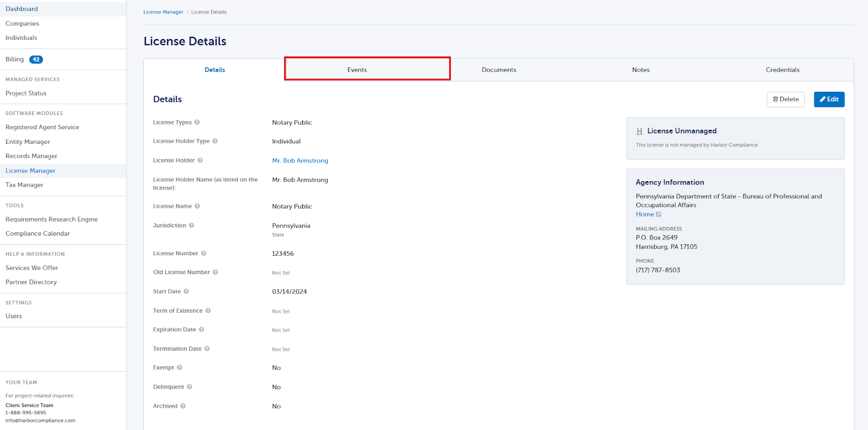Switch to the Events tab
The width and height of the screenshot is (868, 430).
(357, 70)
